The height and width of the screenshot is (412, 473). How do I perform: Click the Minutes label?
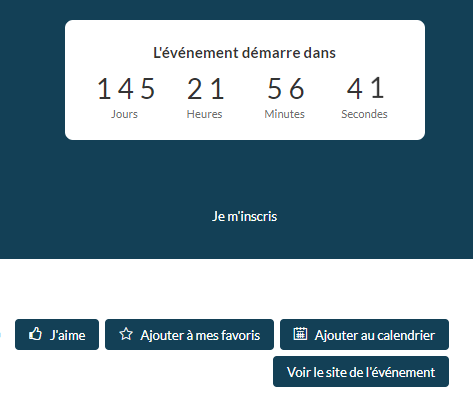(285, 114)
